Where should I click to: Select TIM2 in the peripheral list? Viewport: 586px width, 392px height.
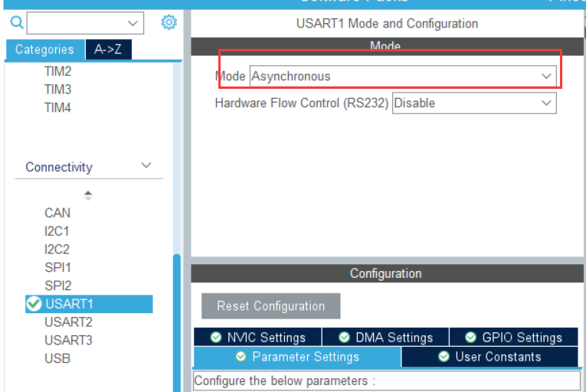(57, 71)
